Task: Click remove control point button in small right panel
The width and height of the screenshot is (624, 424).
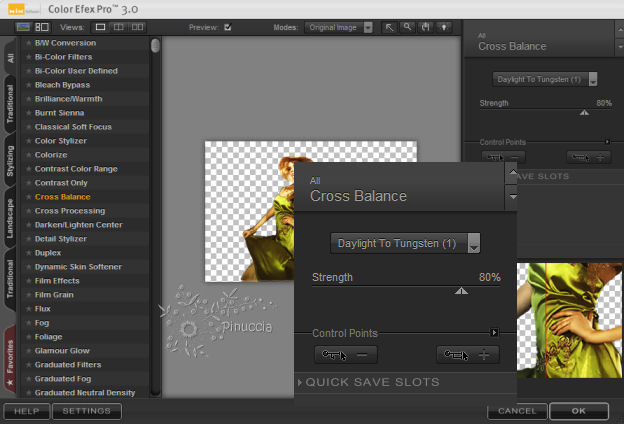Action: 503,157
